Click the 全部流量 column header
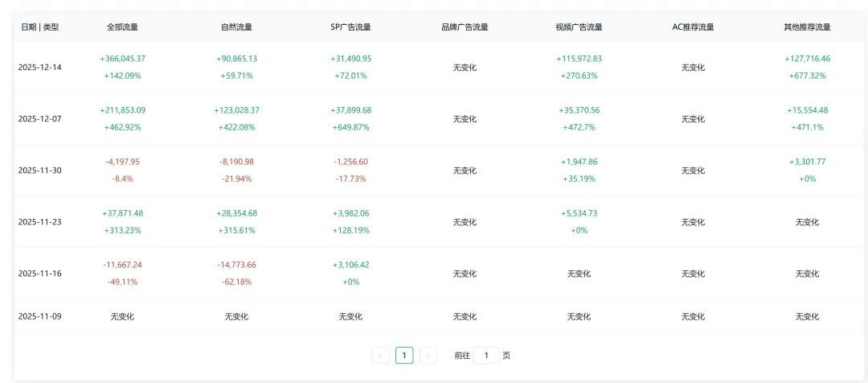This screenshot has width=868, height=383. point(122,27)
